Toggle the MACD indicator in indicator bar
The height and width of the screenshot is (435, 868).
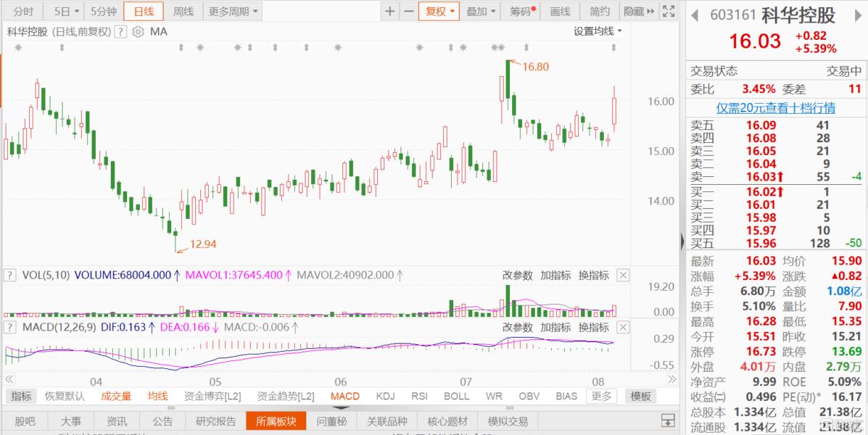pyautogui.click(x=345, y=397)
